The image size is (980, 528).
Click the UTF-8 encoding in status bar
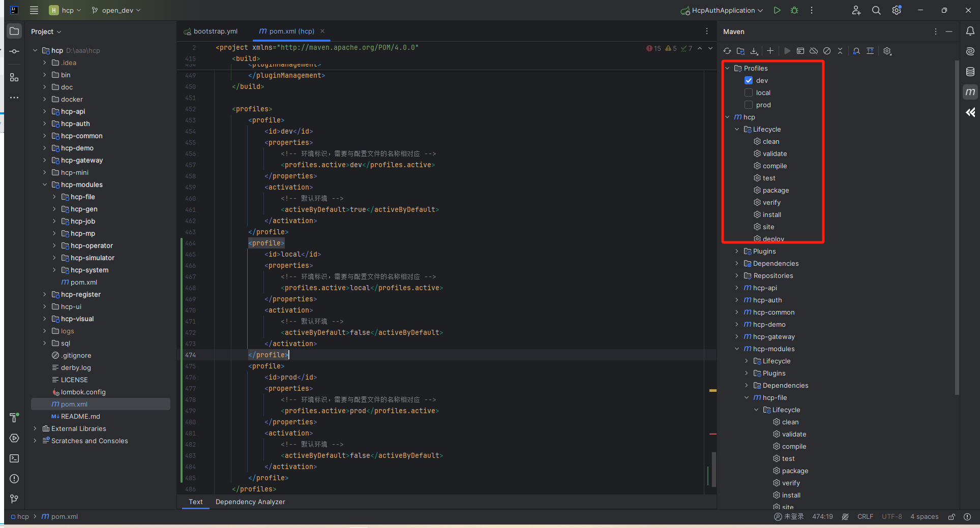click(892, 516)
